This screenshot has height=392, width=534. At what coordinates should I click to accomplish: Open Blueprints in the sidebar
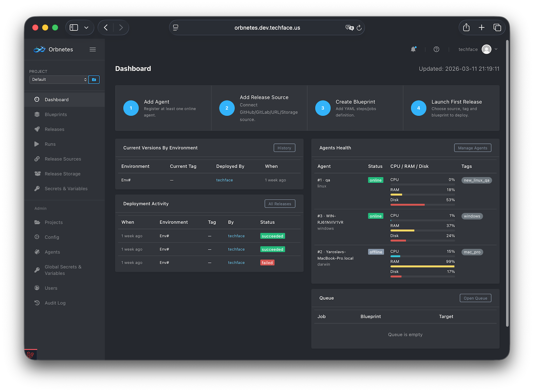click(x=56, y=114)
